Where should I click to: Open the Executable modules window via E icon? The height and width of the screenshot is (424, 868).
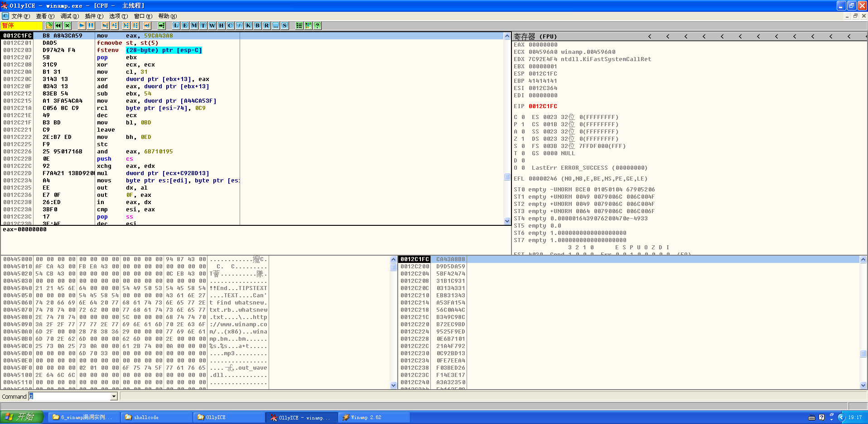(185, 26)
